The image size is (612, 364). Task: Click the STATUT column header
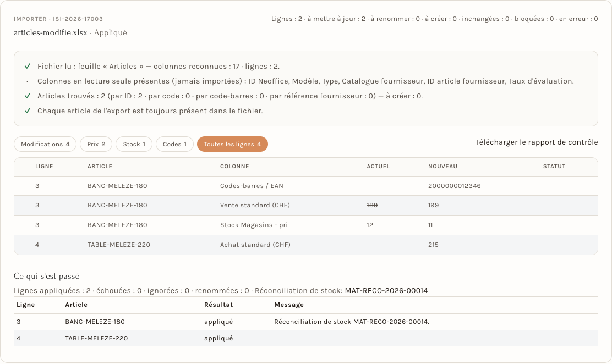[x=554, y=167]
